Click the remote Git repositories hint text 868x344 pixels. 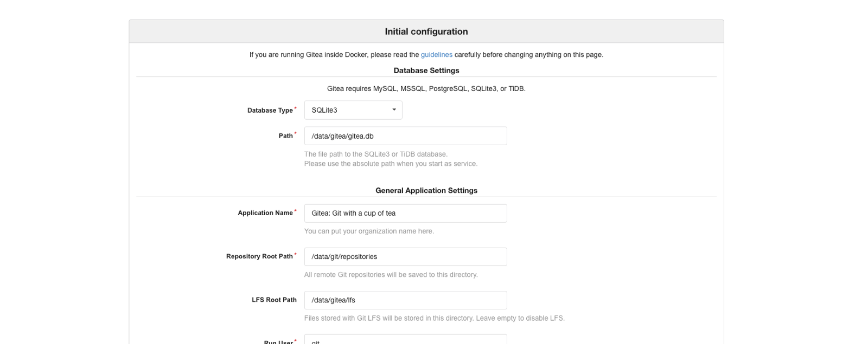pyautogui.click(x=391, y=275)
